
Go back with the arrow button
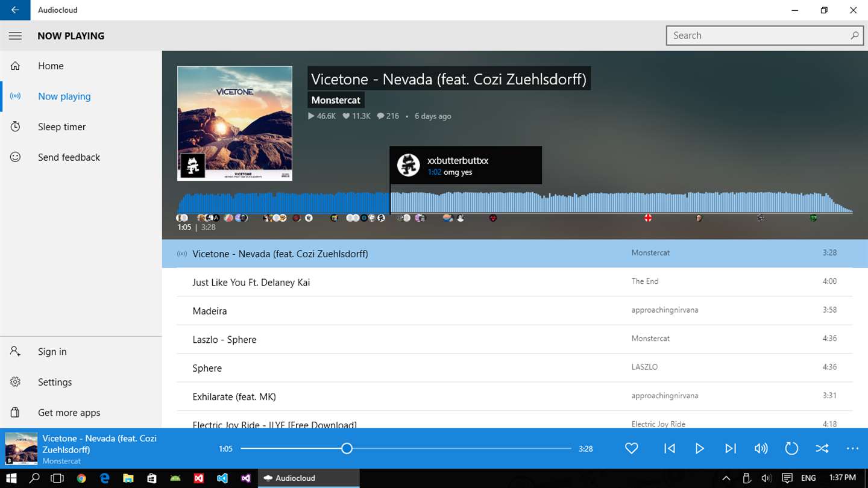coord(15,10)
